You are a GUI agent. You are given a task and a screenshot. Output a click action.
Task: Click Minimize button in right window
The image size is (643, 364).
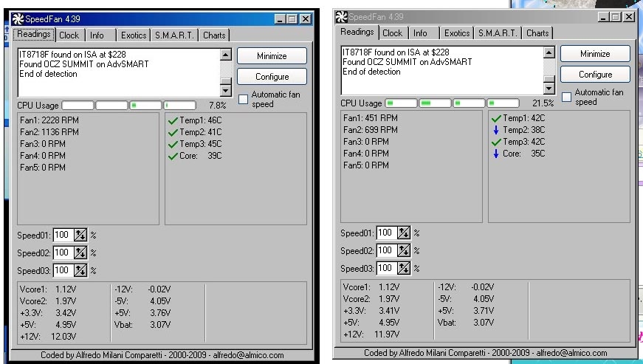pyautogui.click(x=595, y=54)
